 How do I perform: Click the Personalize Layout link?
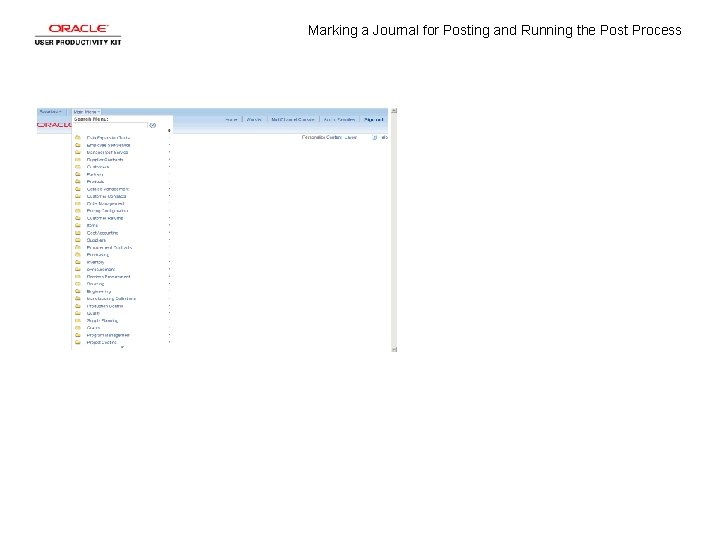[x=351, y=137]
